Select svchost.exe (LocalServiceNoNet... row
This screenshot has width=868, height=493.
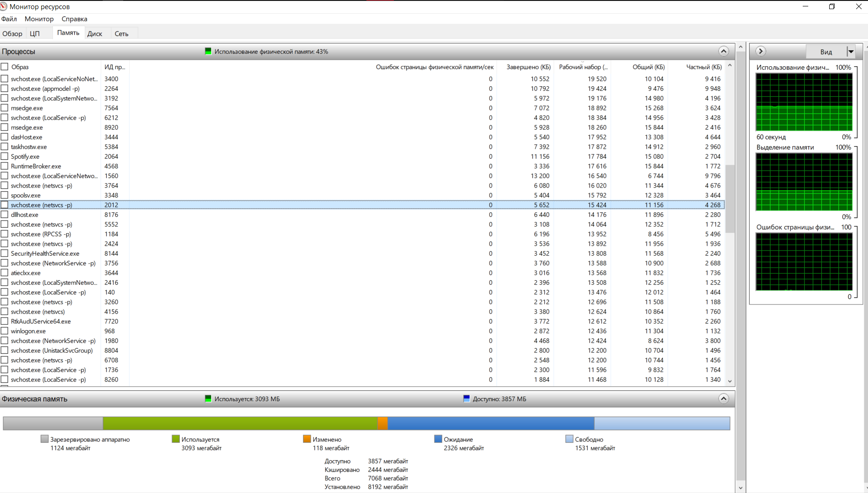(x=362, y=79)
